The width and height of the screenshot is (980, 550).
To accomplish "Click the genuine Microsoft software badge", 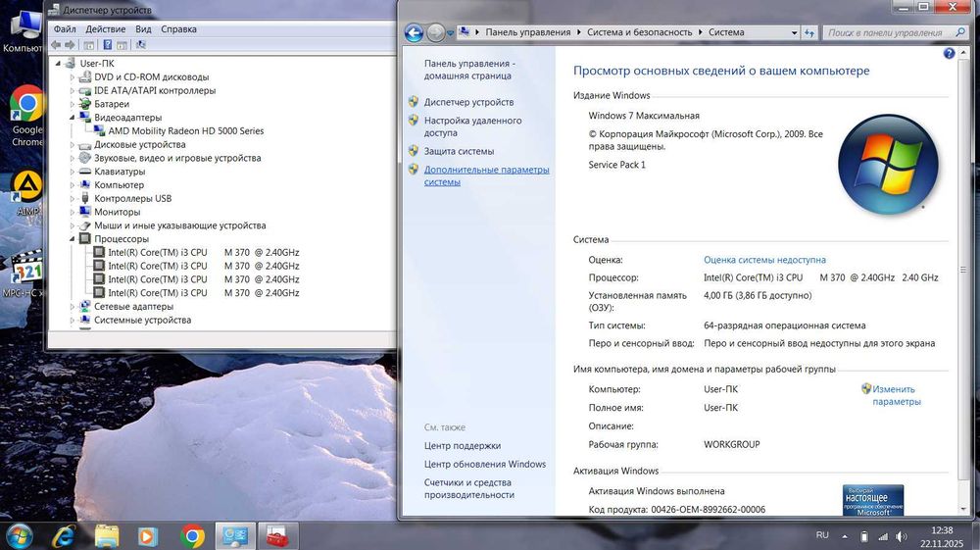I will 872,500.
